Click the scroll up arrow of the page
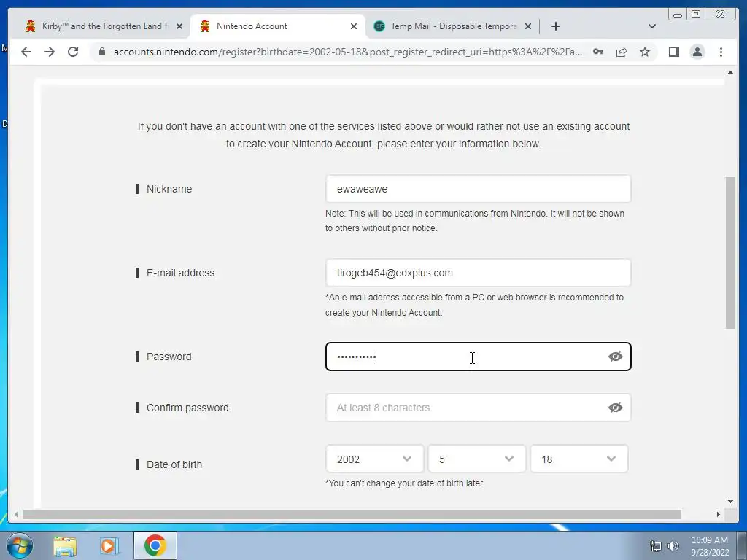747x560 pixels. pos(730,72)
